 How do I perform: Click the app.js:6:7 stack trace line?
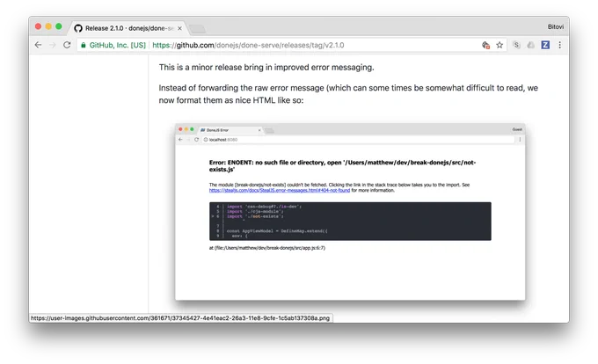tap(267, 248)
